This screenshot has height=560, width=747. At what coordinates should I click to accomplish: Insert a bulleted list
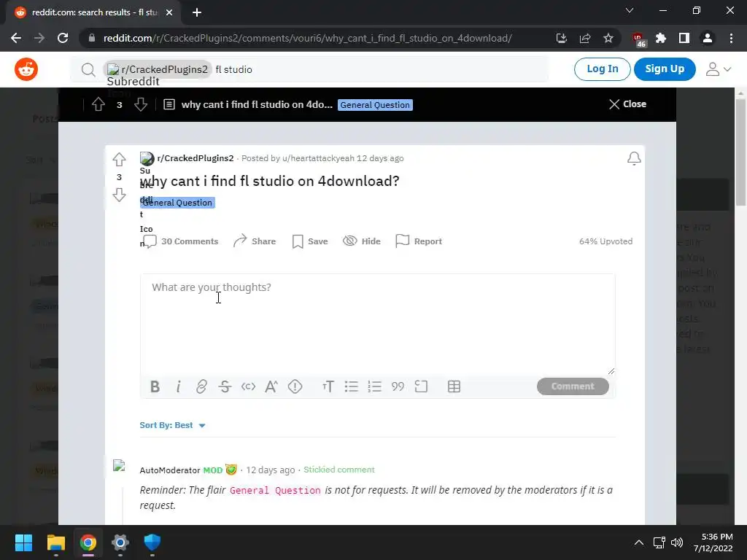point(351,386)
